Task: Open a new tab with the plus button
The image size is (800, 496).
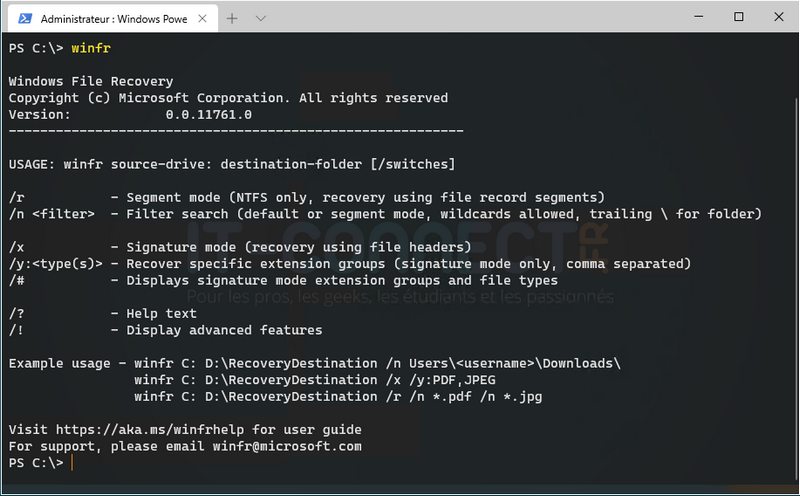Action: [x=232, y=18]
